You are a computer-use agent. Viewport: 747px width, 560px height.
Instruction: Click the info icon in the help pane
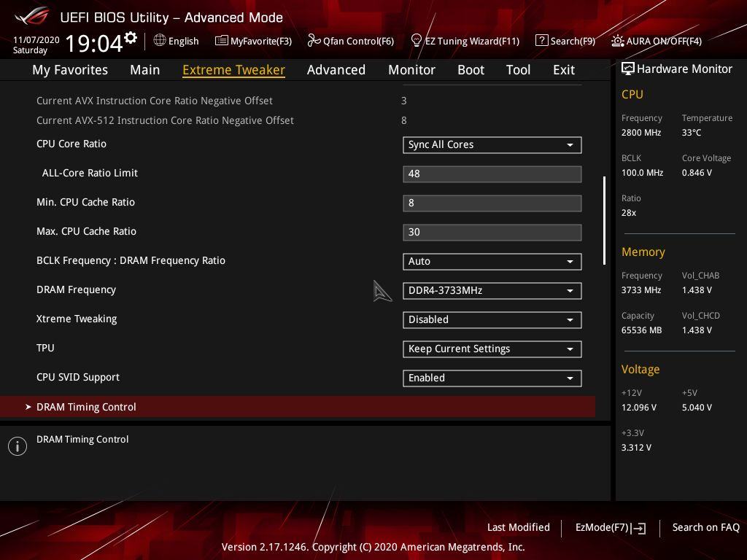point(18,446)
